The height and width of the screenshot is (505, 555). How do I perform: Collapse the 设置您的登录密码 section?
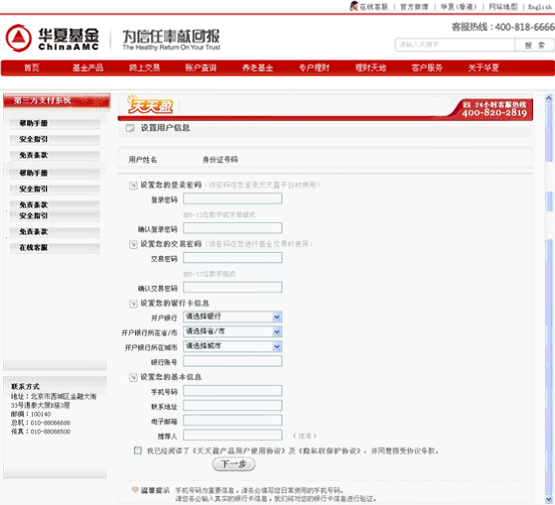tap(133, 185)
